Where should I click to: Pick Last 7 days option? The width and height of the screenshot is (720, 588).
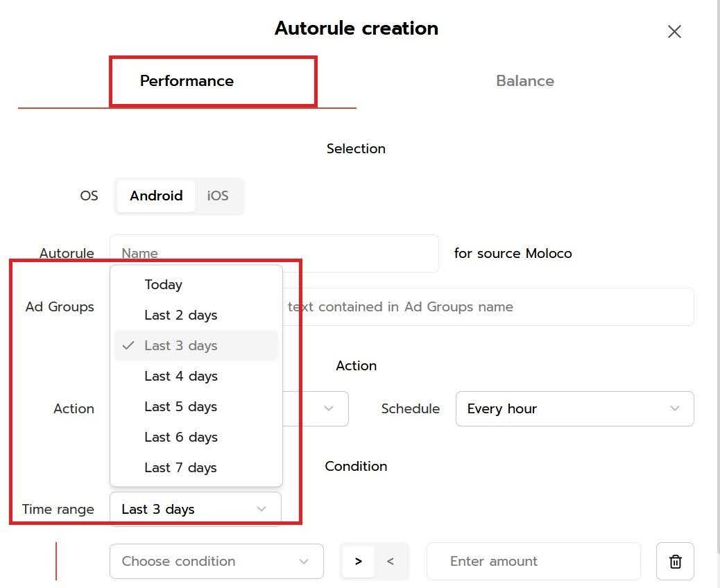[181, 467]
